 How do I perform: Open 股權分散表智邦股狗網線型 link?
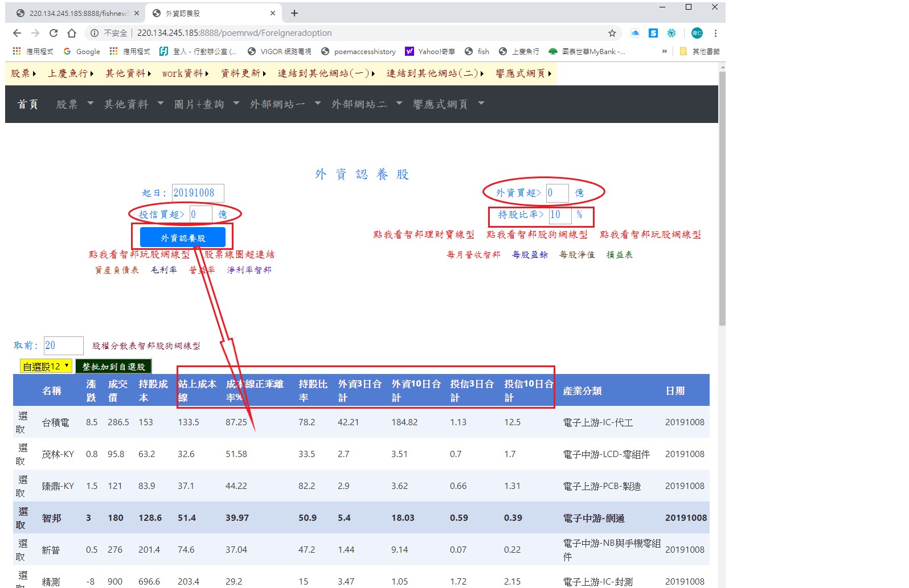(x=146, y=346)
